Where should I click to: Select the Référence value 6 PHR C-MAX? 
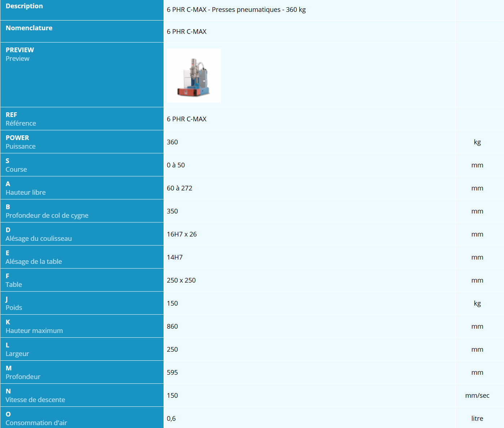tap(187, 119)
